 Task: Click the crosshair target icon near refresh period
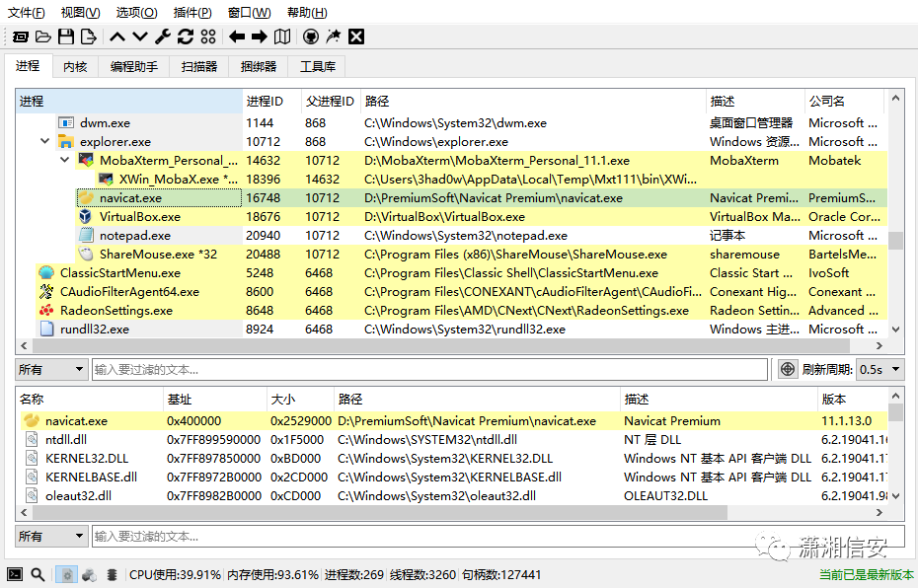[788, 369]
